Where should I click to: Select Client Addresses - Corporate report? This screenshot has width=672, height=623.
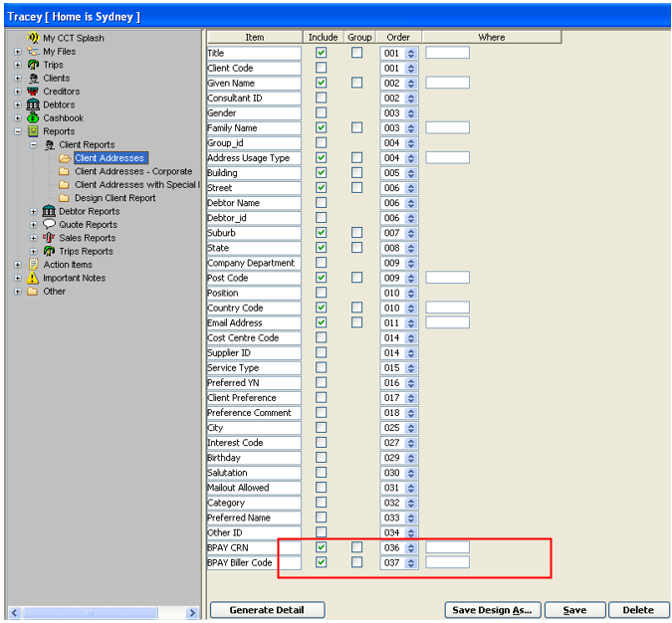click(133, 171)
